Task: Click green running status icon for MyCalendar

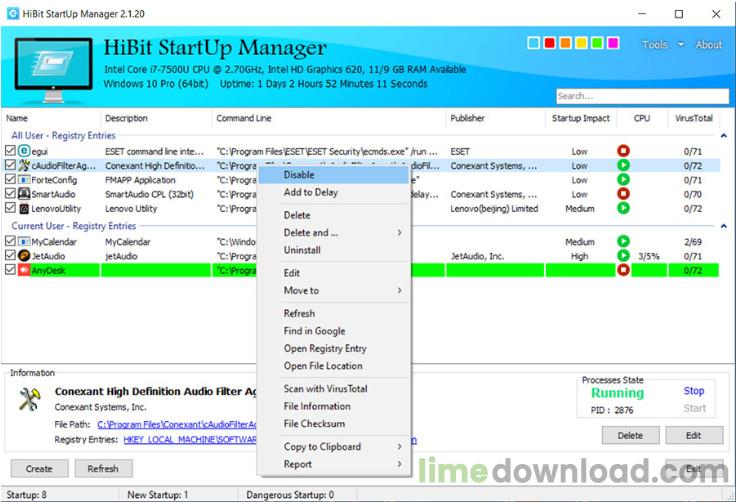Action: 623,241
